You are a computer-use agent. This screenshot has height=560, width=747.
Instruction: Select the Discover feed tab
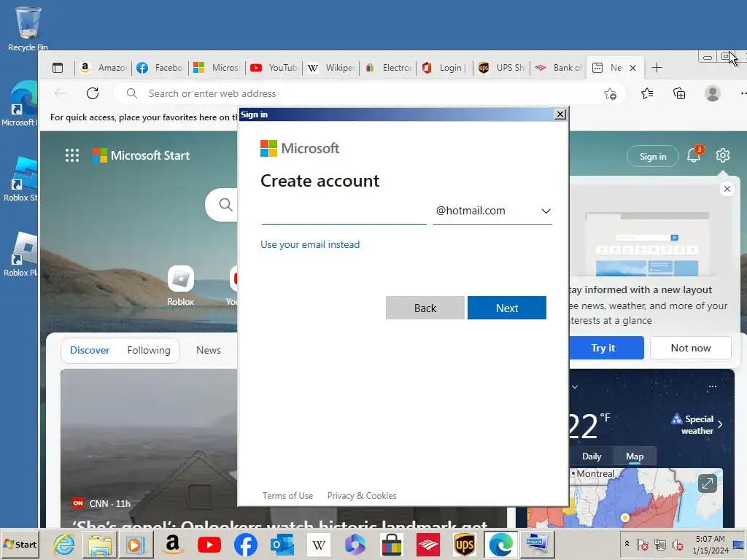(90, 350)
